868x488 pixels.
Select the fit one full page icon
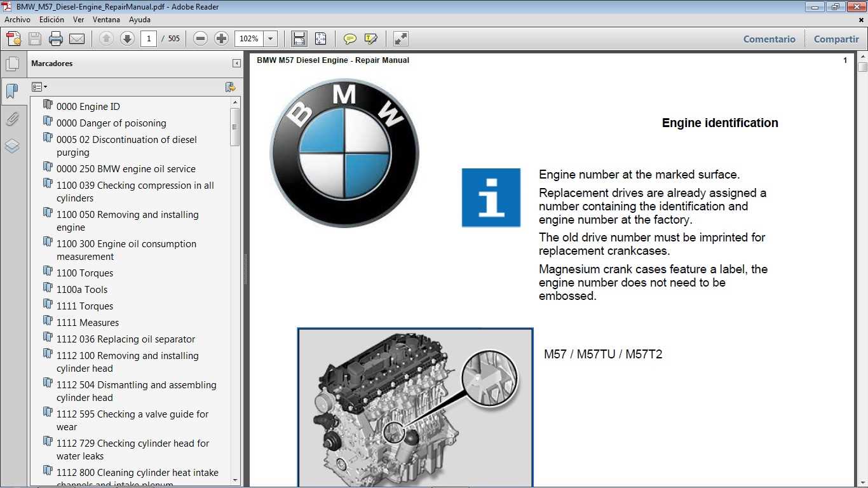(x=320, y=39)
